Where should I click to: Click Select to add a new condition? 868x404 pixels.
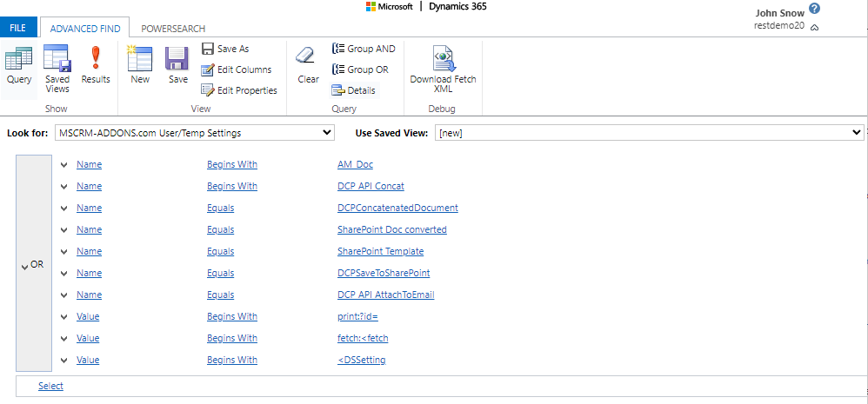(x=51, y=386)
